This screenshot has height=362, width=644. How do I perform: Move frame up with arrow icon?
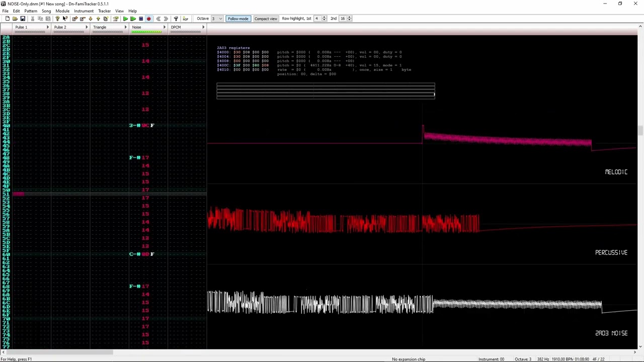click(98, 19)
